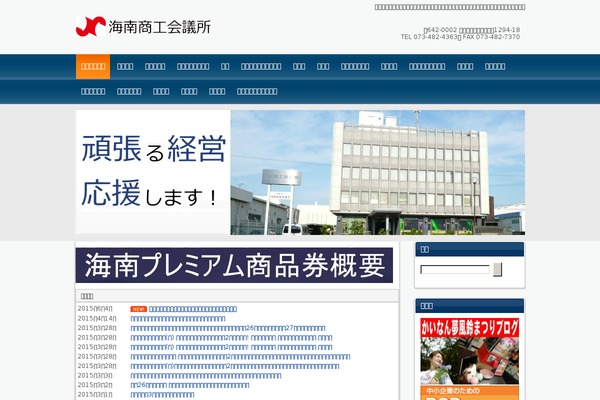Open the news link with the NEW! badge
The image size is (600, 400).
tap(193, 309)
